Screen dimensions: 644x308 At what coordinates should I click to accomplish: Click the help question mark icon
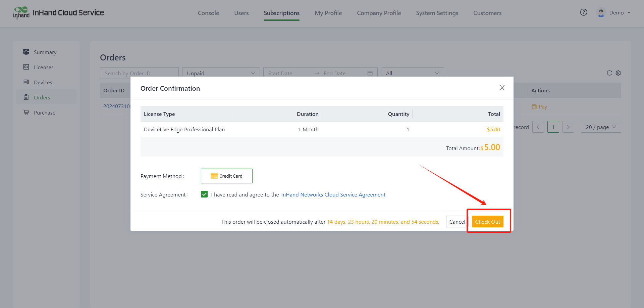(x=584, y=12)
